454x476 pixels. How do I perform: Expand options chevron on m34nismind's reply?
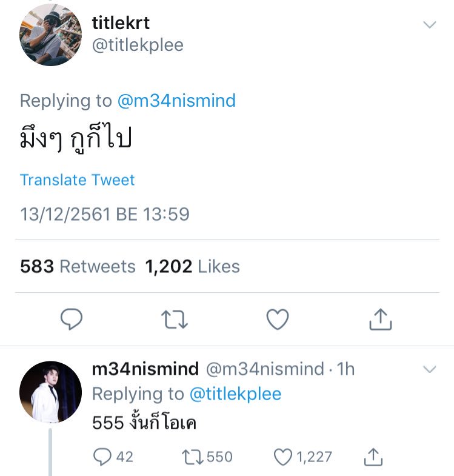pos(429,369)
